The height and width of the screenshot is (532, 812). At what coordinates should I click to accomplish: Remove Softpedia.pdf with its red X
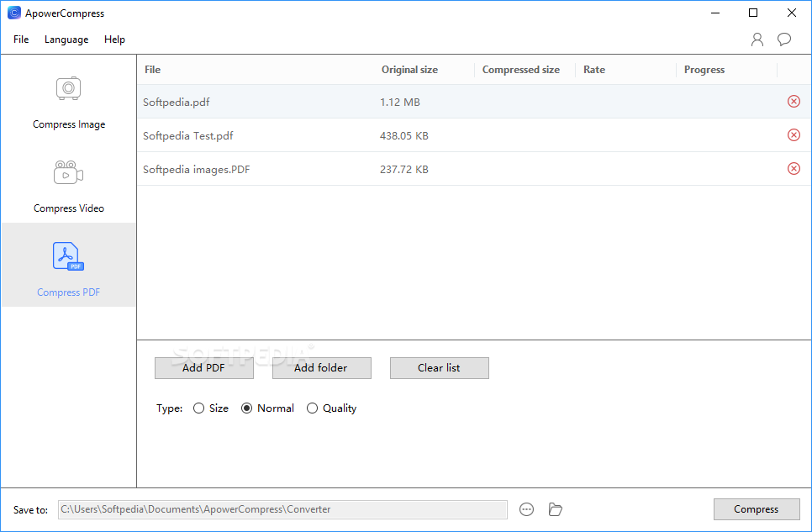(x=794, y=102)
